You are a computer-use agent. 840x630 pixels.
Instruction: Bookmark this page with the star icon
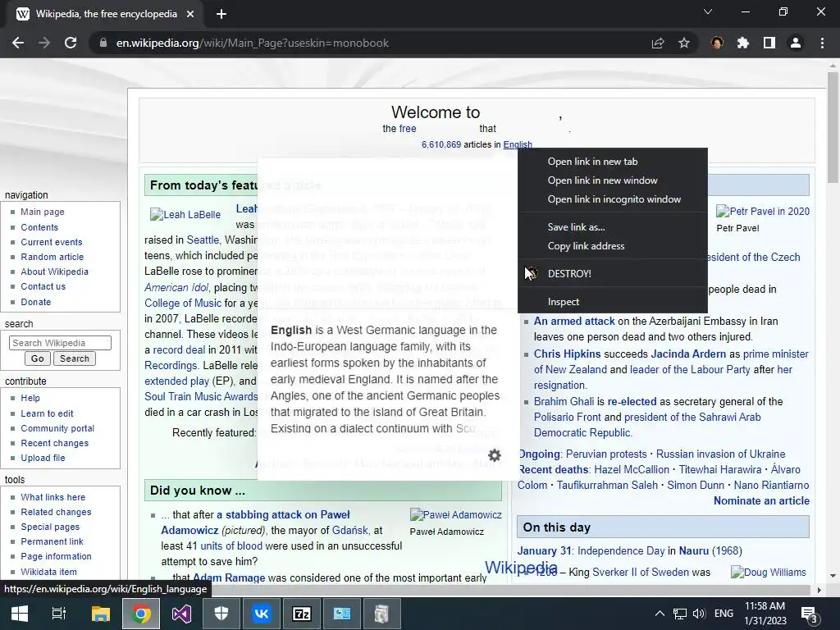tap(684, 43)
